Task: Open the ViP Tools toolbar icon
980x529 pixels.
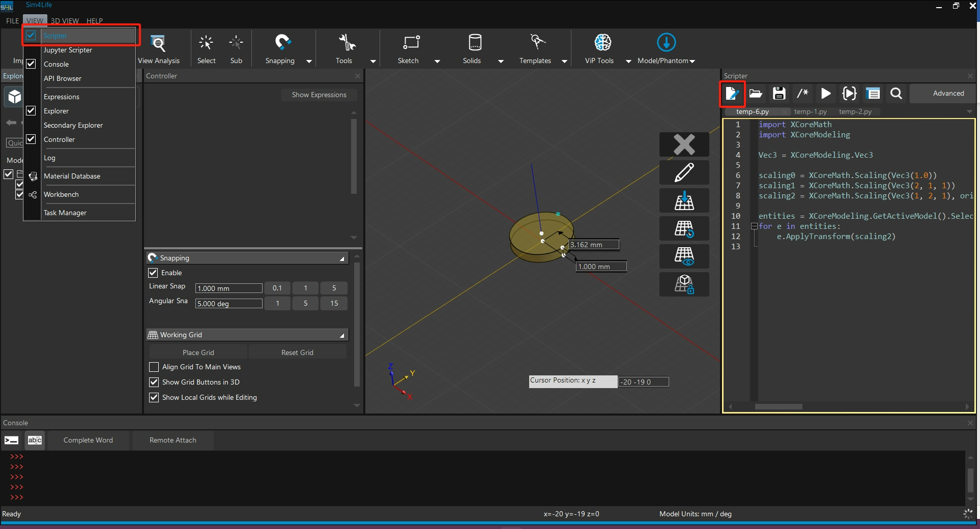Action: tap(602, 43)
